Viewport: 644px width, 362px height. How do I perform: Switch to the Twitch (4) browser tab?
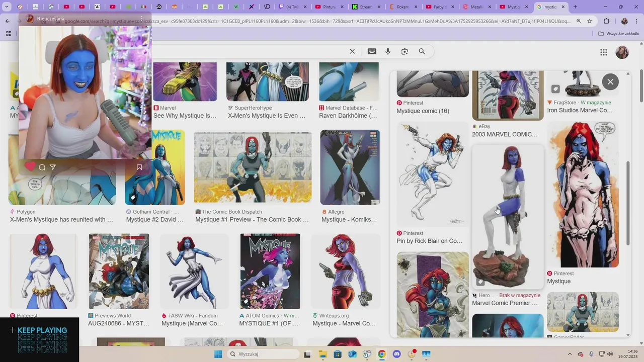pyautogui.click(x=292, y=7)
